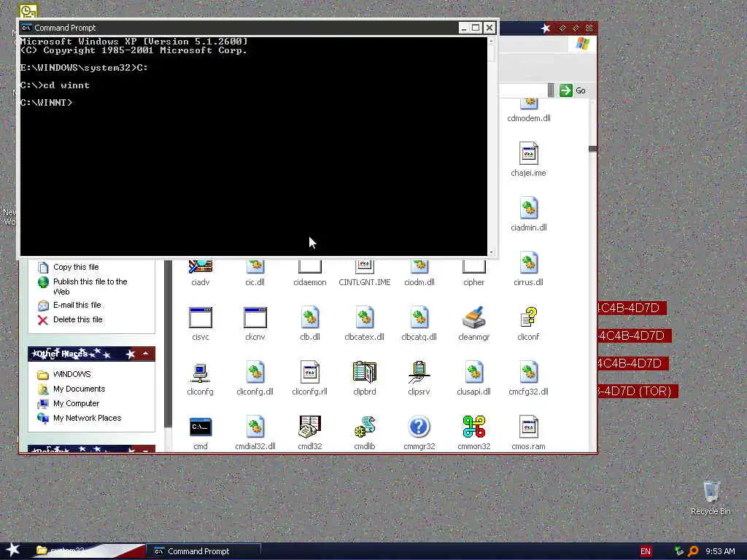Viewport: 747px width, 560px height.
Task: Open My Network Places link
Action: click(88, 418)
